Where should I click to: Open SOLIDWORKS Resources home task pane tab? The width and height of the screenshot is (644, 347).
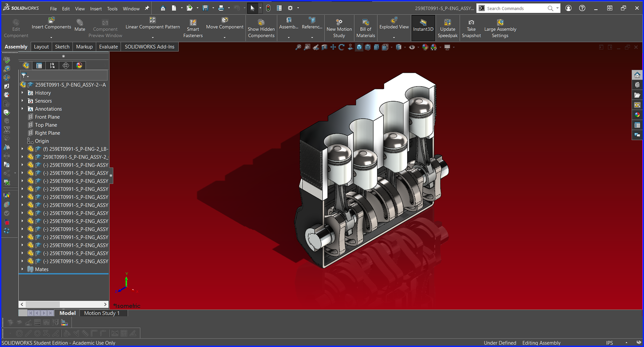(637, 75)
